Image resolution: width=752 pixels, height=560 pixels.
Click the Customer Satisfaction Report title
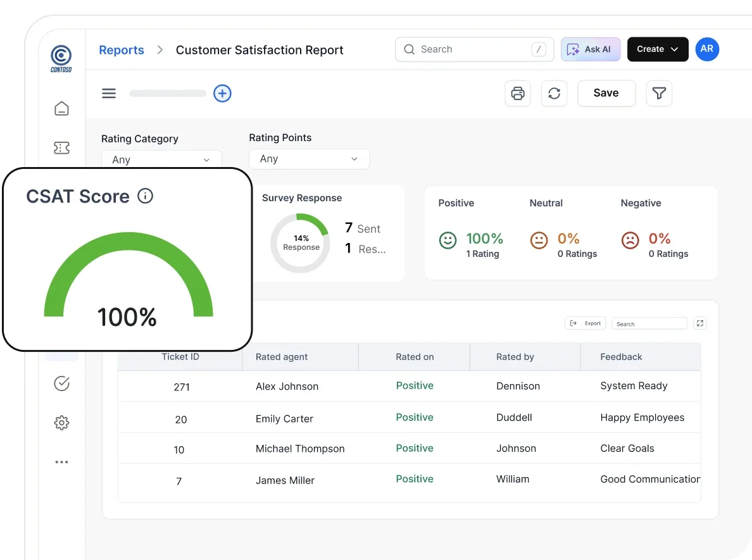[x=260, y=50]
